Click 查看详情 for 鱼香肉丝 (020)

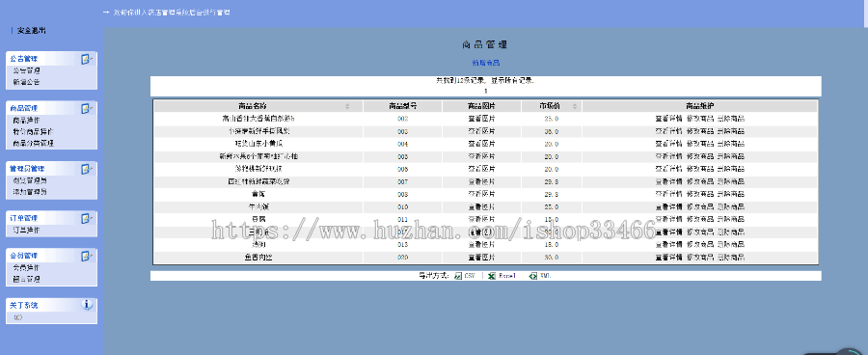pos(668,258)
